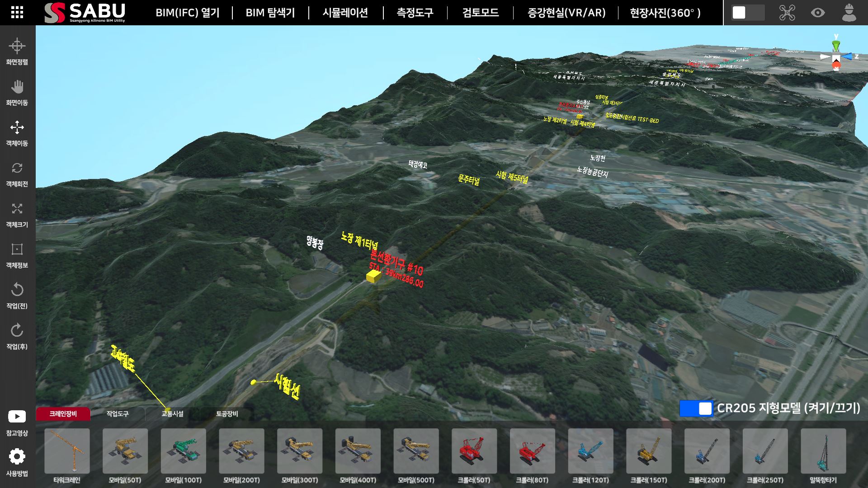Select the 화면정렬 view align tool

[17, 51]
